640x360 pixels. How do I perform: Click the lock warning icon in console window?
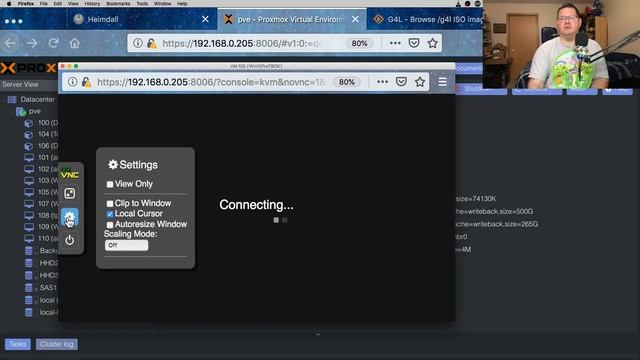pos(86,82)
